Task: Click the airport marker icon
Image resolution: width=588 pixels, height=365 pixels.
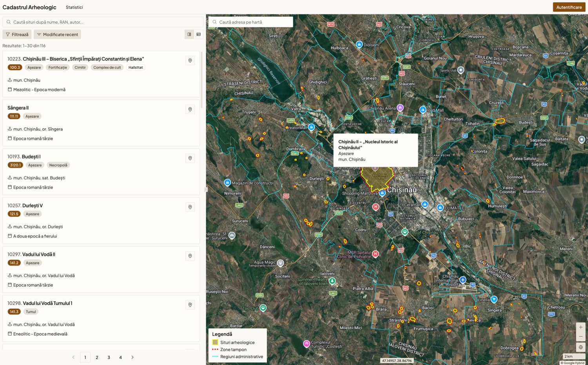Action: point(463,279)
